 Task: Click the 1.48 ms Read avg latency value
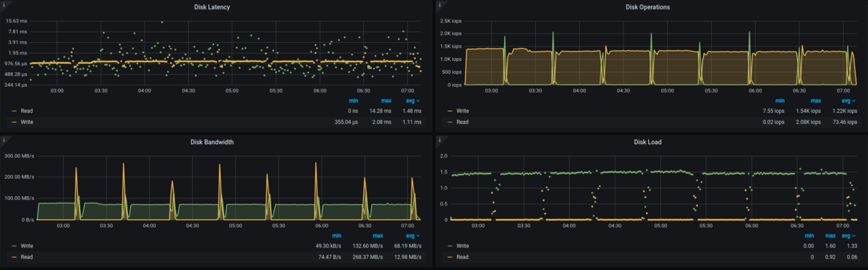point(411,111)
